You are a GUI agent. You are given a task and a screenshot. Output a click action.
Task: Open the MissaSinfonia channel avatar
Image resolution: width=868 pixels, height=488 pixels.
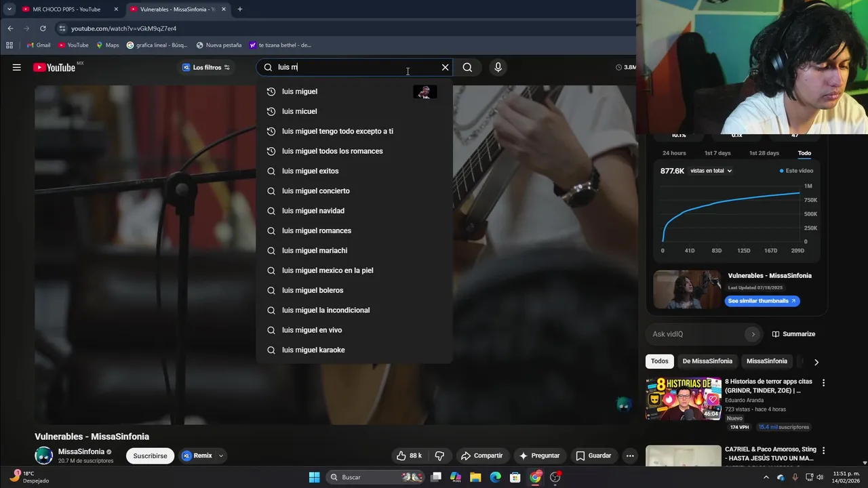(x=44, y=455)
